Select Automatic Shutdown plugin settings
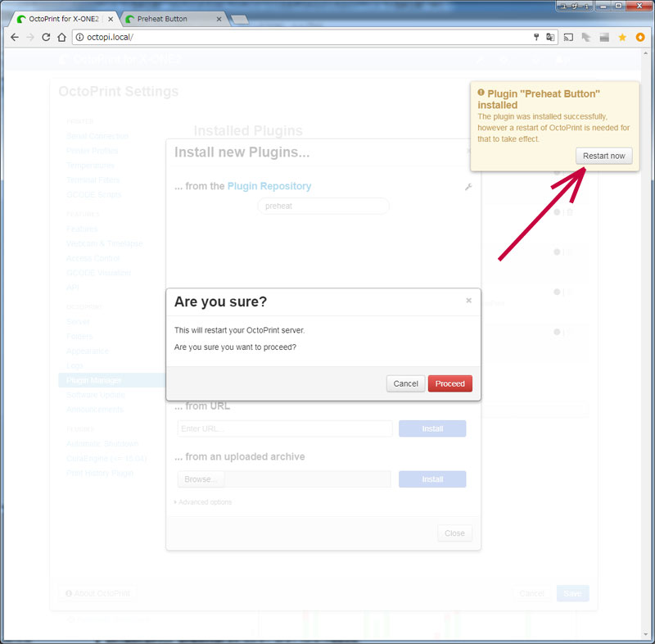Screen dimensions: 655x644 tap(102, 444)
